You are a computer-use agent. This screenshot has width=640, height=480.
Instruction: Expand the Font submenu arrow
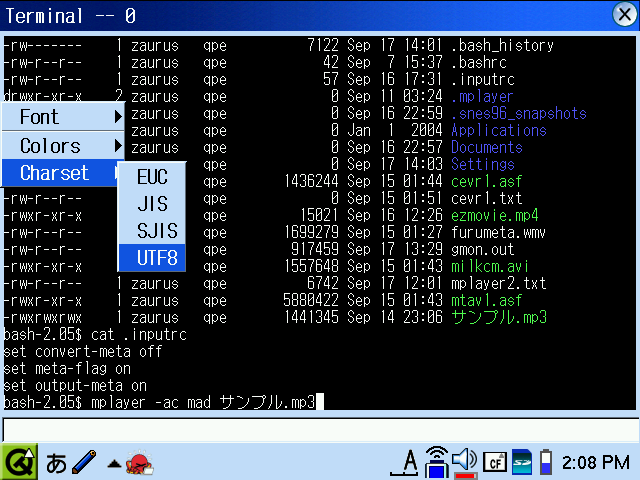point(118,117)
